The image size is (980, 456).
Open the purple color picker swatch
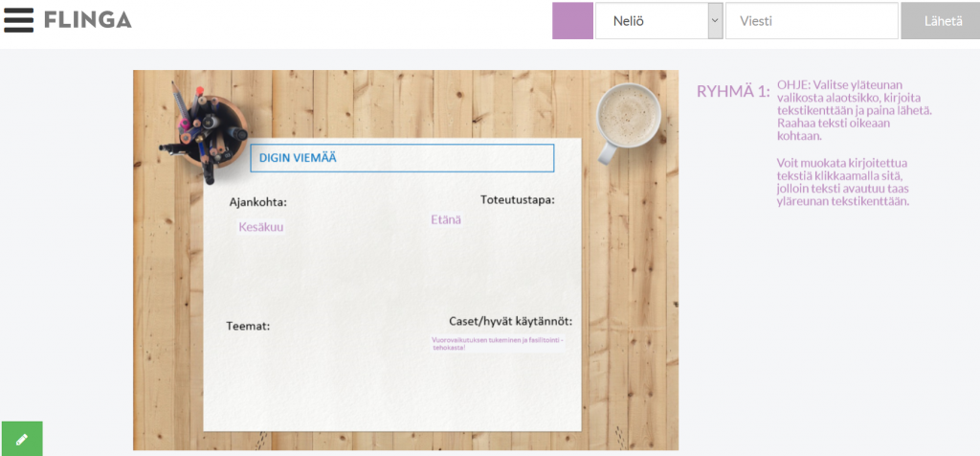point(572,21)
